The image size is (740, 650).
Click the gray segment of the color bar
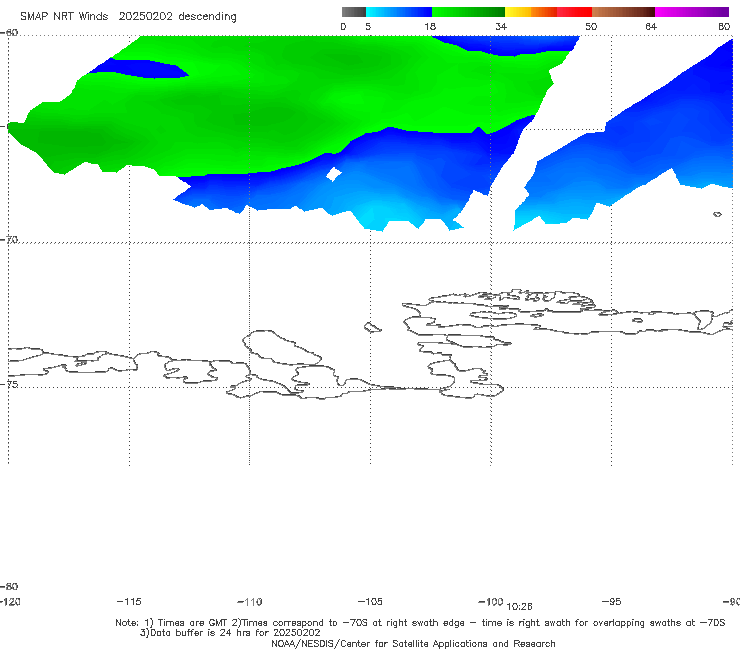(353, 12)
